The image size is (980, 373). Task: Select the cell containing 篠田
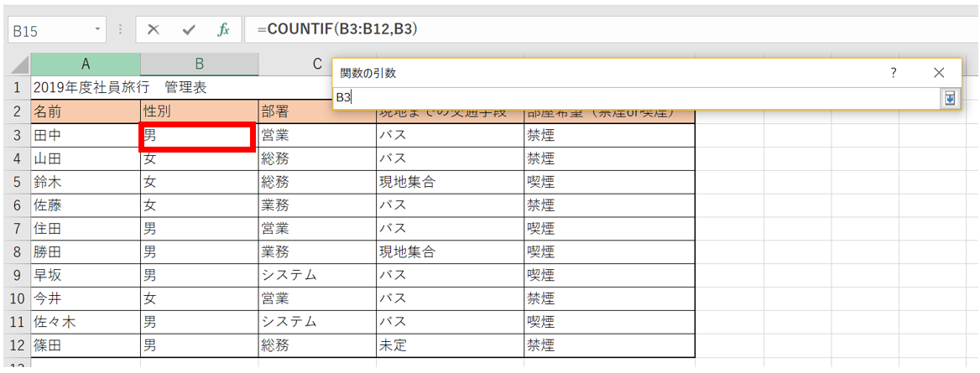(86, 345)
